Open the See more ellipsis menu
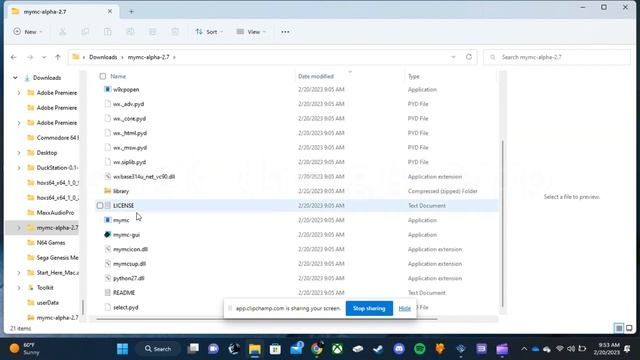The height and width of the screenshot is (360, 640). tap(285, 32)
